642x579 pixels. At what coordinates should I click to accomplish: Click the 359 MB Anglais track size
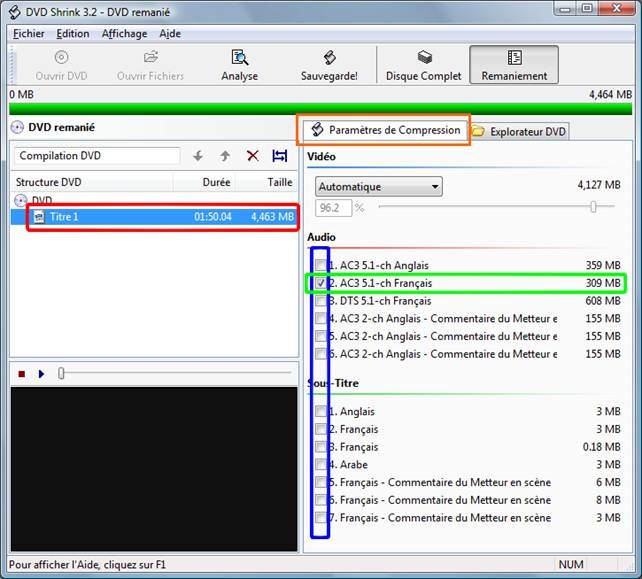click(x=603, y=265)
